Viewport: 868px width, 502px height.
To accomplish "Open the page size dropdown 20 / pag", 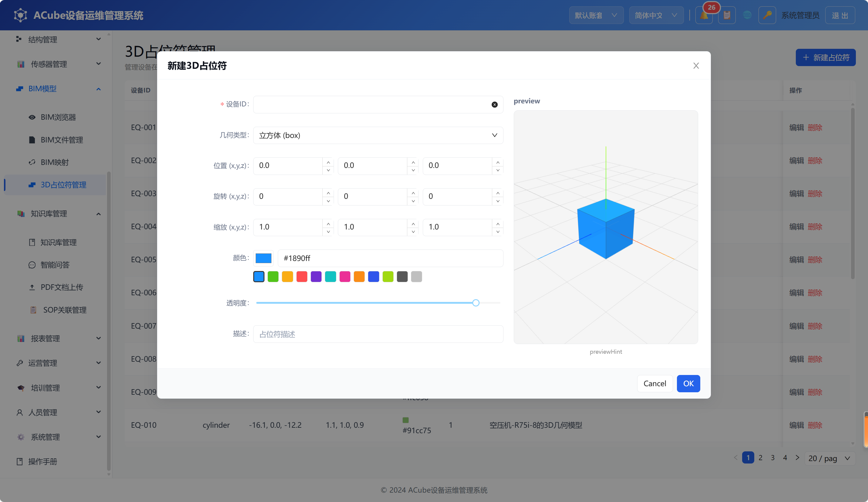I will click(x=829, y=458).
